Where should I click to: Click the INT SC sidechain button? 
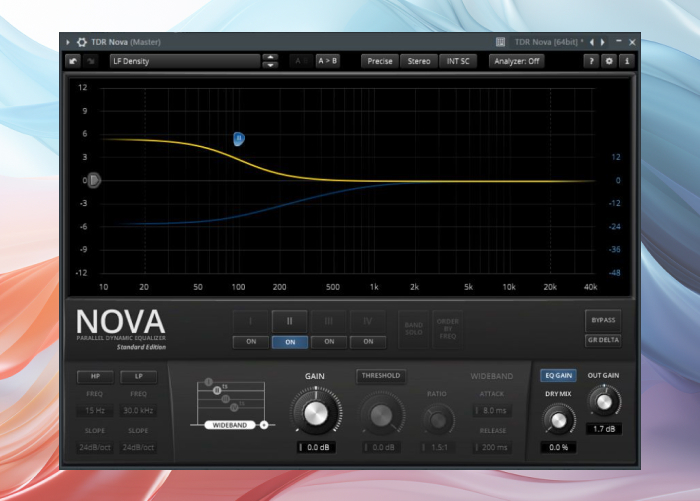(458, 61)
